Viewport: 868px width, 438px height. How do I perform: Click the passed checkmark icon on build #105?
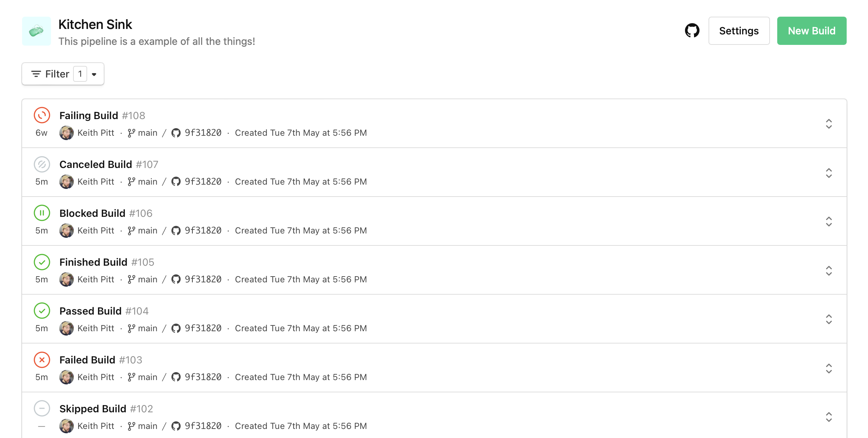(x=42, y=262)
